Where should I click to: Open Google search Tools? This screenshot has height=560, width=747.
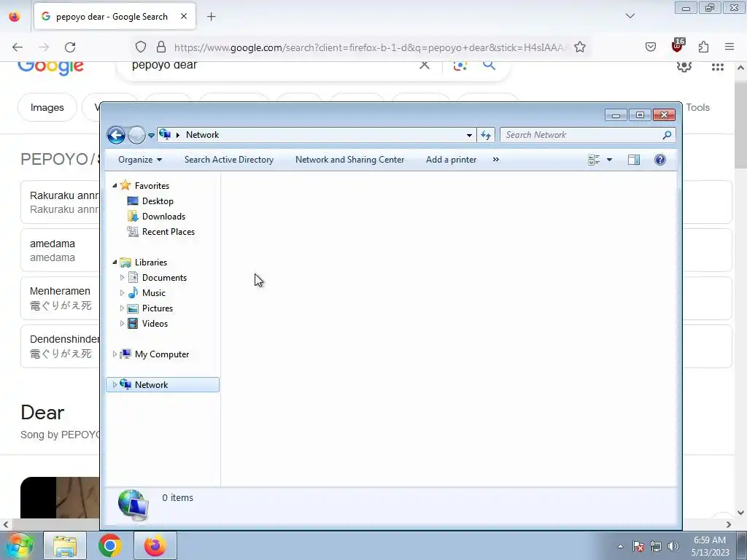[698, 108]
